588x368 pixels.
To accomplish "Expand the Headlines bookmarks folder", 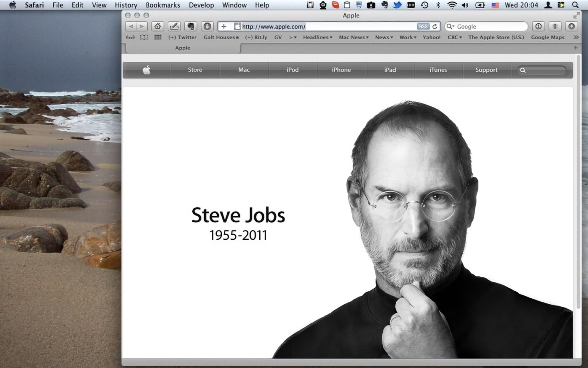I will (318, 37).
